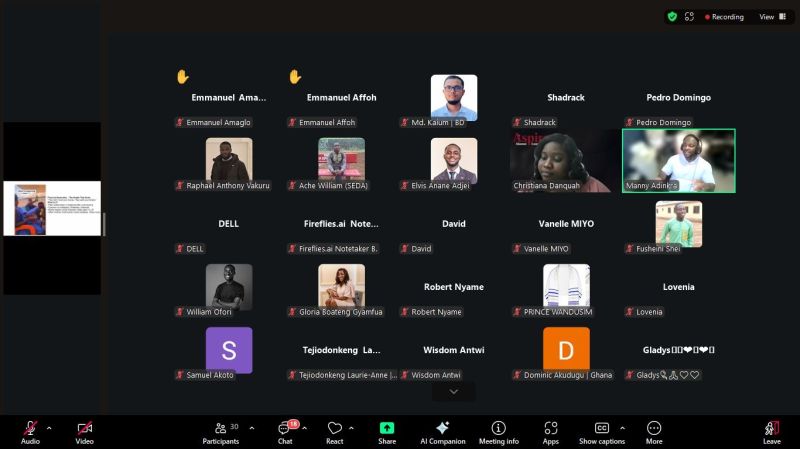
Task: Click the green Share screen button
Action: 387,433
